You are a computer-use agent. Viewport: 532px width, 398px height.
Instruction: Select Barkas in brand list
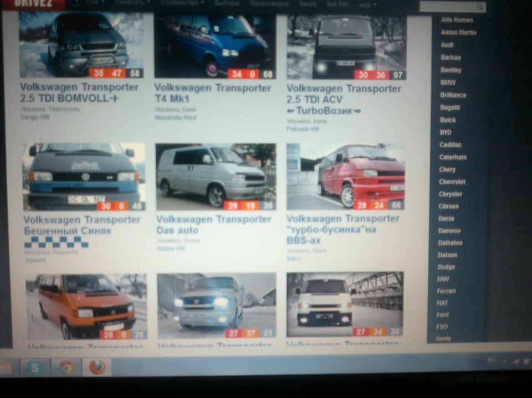[x=451, y=58]
